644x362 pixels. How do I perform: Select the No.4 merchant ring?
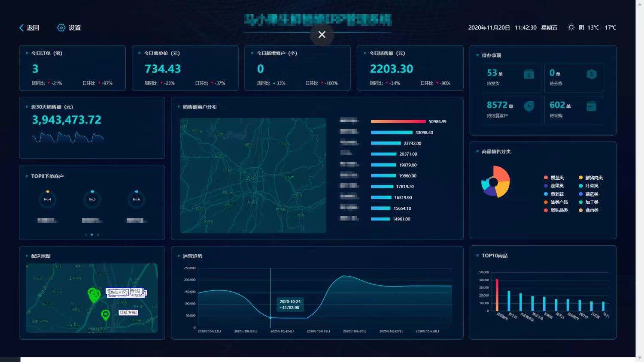point(48,199)
